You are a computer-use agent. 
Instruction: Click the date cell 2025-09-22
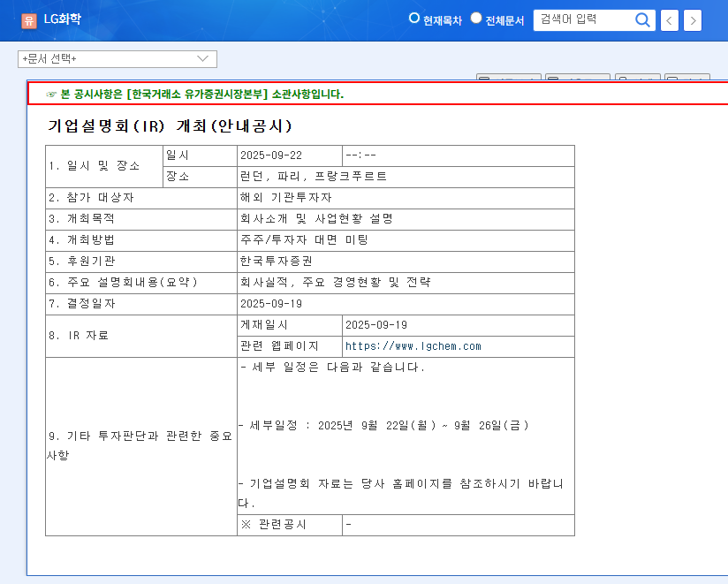pos(290,155)
